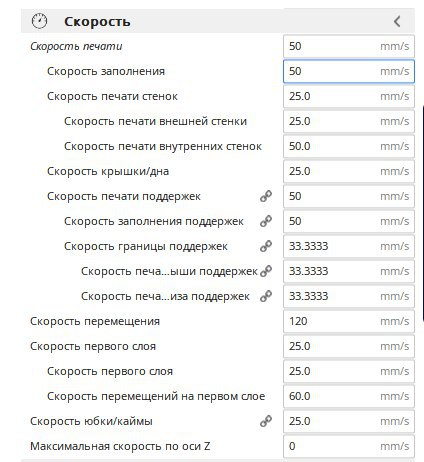This screenshot has height=462, width=424.
Task: Click link icon for Скорость юбки/каймы
Action: pyautogui.click(x=266, y=421)
